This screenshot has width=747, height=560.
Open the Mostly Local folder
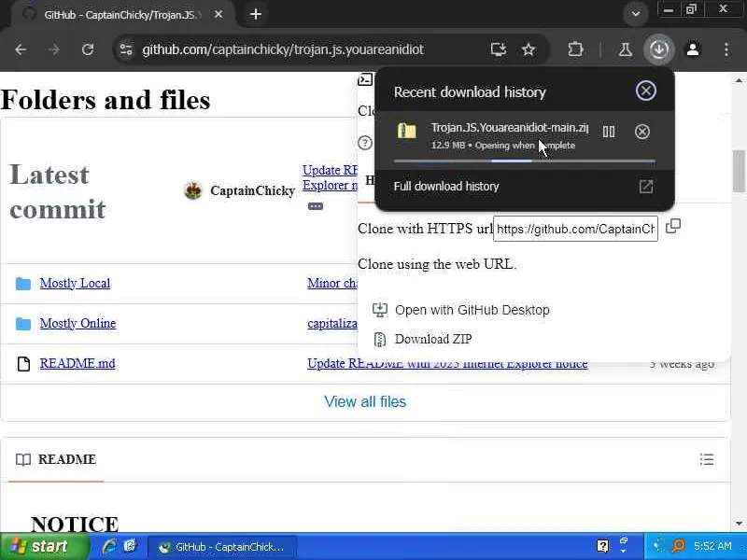[x=75, y=283]
